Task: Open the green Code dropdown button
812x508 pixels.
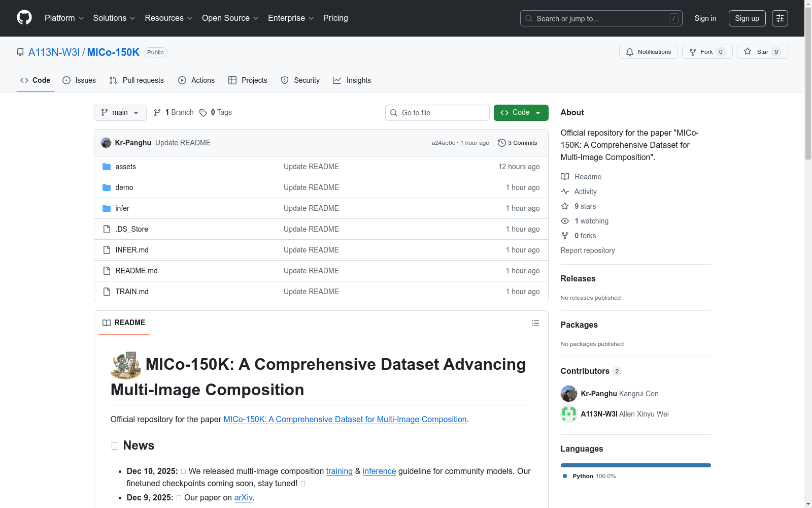Action: tap(521, 113)
